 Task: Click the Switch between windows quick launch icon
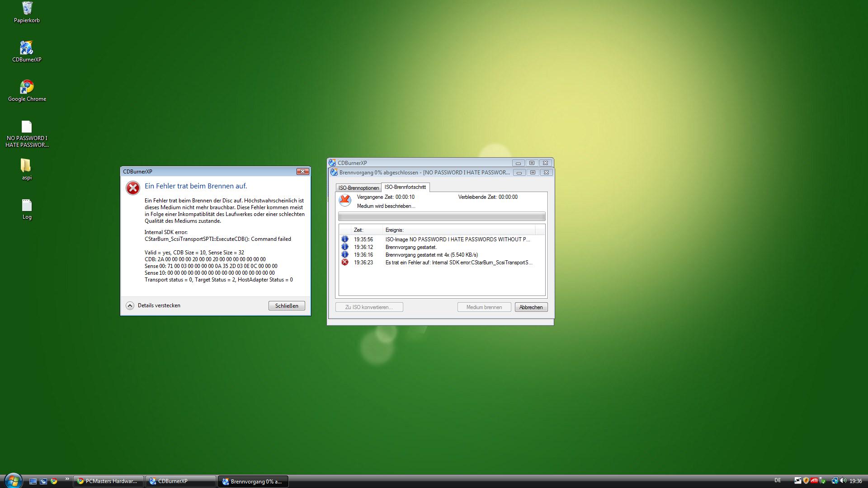click(43, 481)
